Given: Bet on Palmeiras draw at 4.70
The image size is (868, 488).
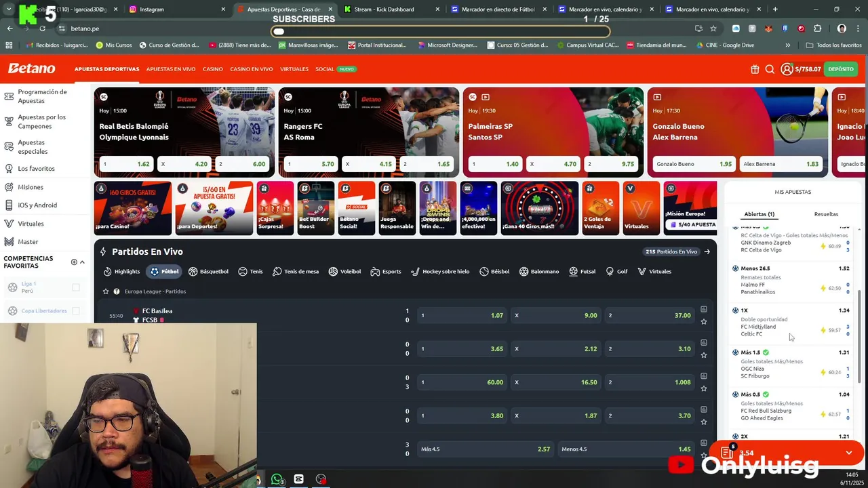Looking at the screenshot, I should (x=553, y=164).
